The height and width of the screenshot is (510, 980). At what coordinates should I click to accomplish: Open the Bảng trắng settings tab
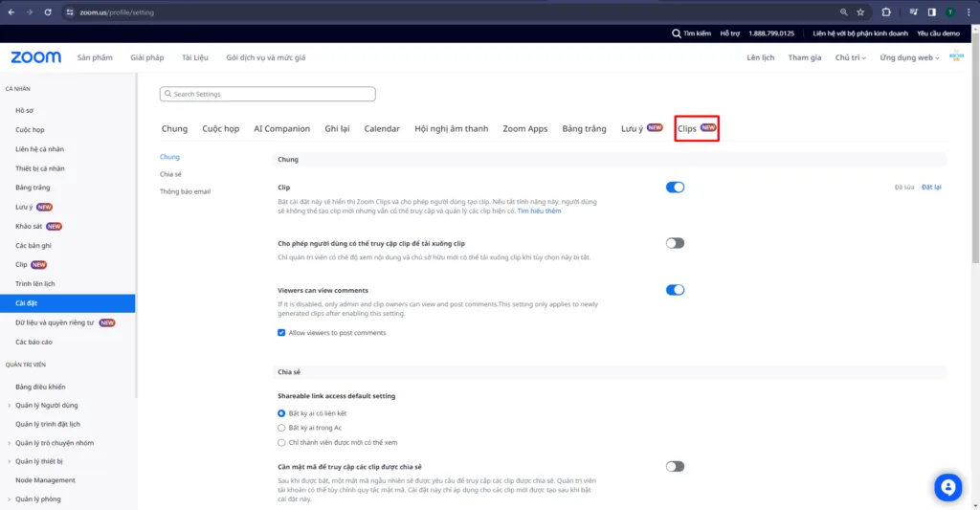click(584, 128)
